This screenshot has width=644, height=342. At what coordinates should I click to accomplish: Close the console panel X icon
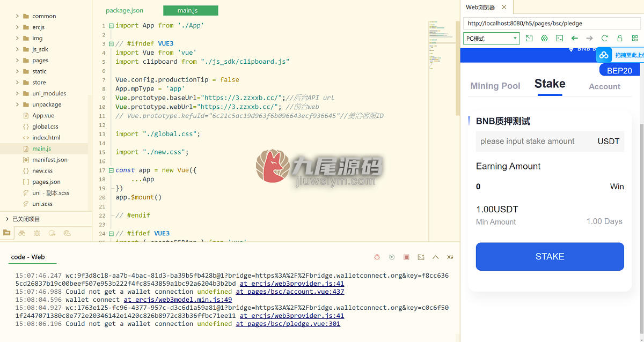[x=450, y=257]
